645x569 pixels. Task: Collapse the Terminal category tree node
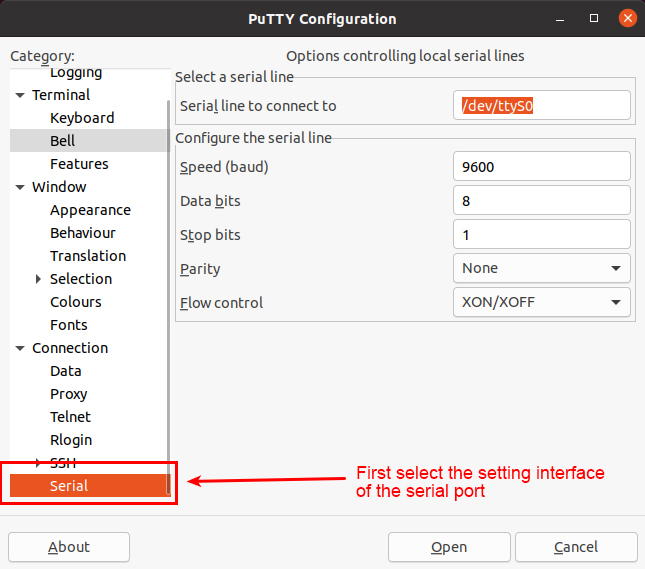click(20, 95)
